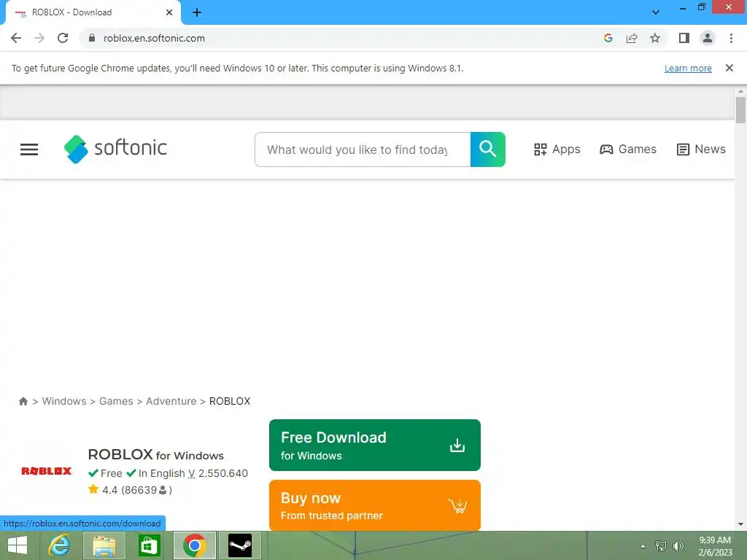Viewport: 747px width, 560px height.
Task: Click the Google icon in address bar
Action: (608, 38)
